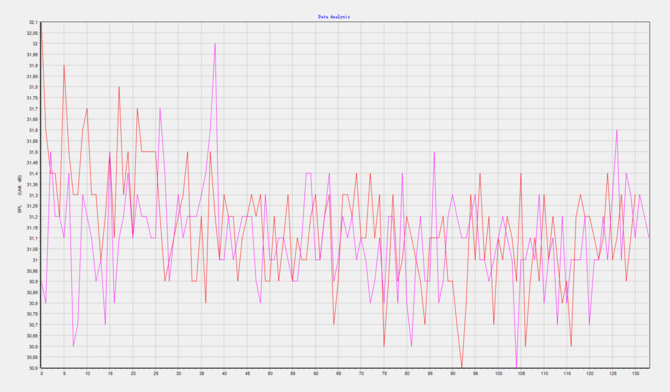Click the magenta line's tallest peak at 32

click(x=215, y=44)
